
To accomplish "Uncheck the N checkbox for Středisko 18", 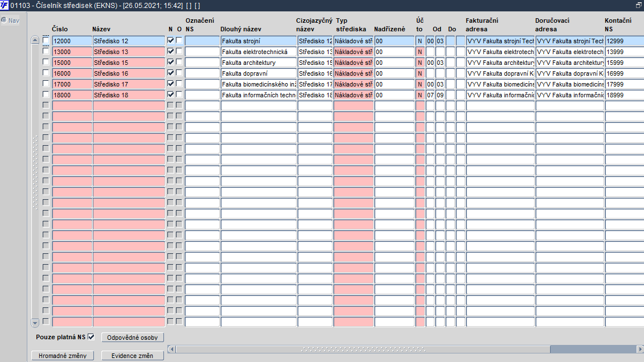I will [170, 94].
